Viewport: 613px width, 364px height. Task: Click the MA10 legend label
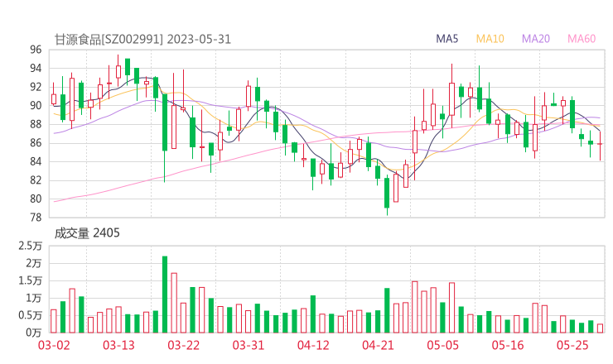pyautogui.click(x=490, y=39)
